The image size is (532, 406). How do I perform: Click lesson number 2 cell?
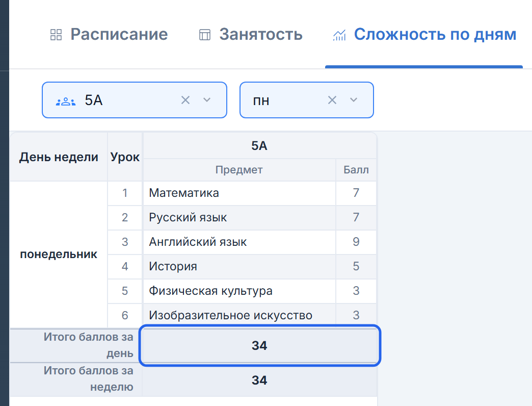point(125,218)
